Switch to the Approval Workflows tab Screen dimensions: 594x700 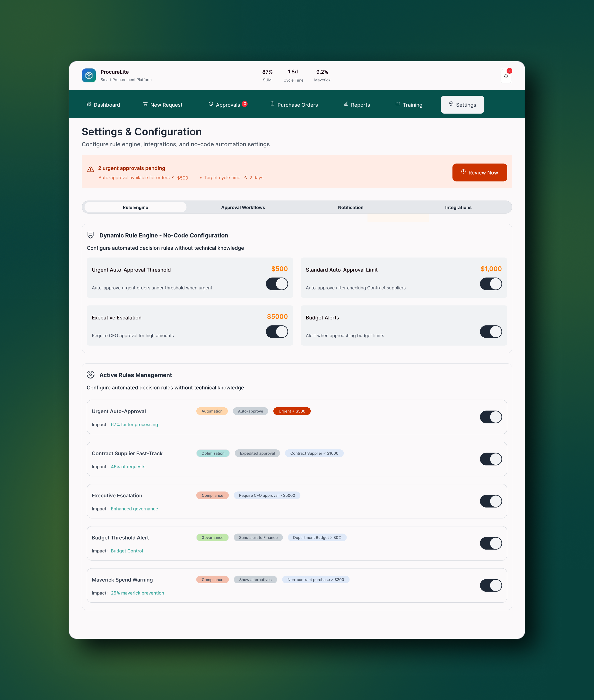(x=243, y=207)
